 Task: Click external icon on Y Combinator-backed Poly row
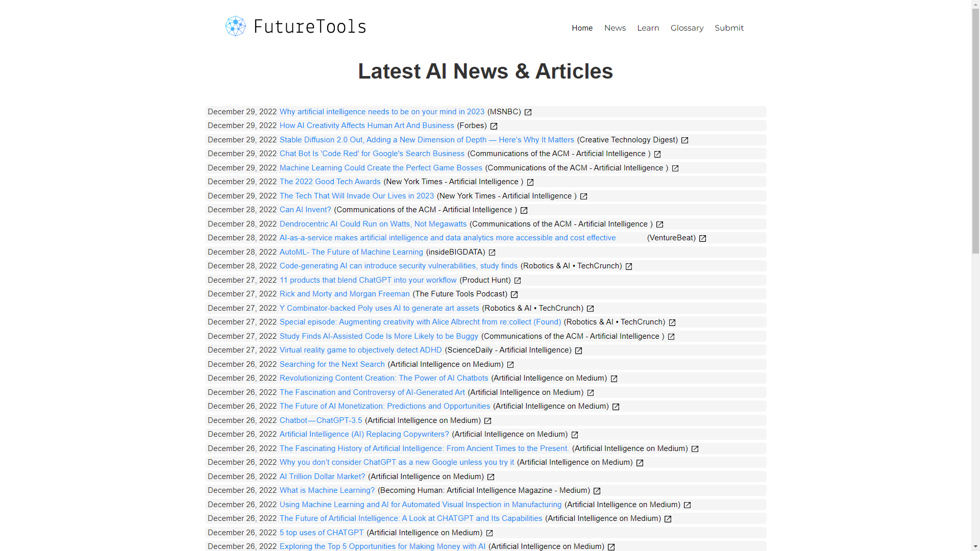pyautogui.click(x=591, y=309)
